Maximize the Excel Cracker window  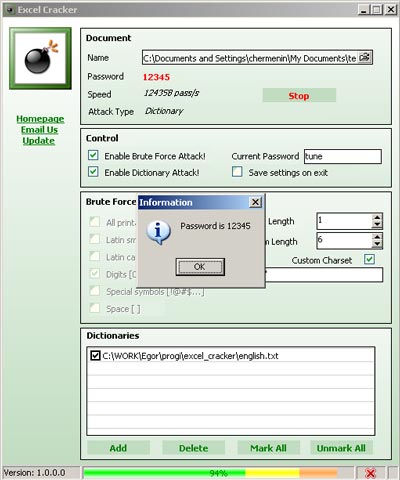[377, 10]
